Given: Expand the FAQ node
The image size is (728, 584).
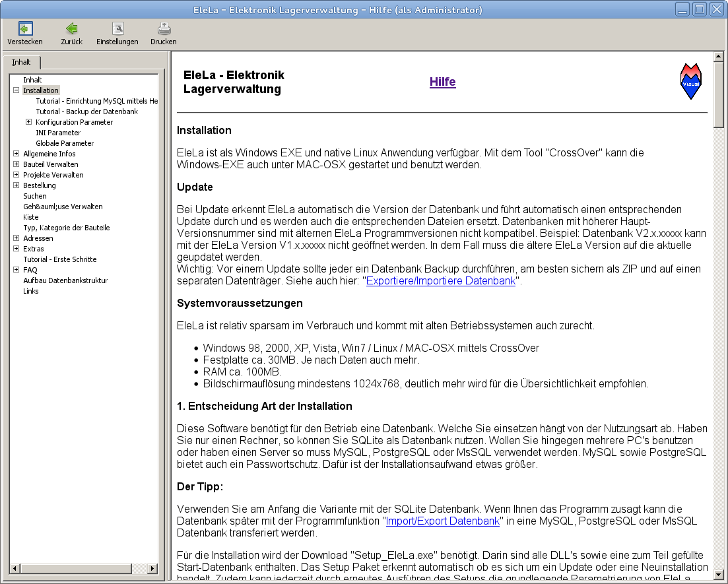Looking at the screenshot, I should point(17,270).
